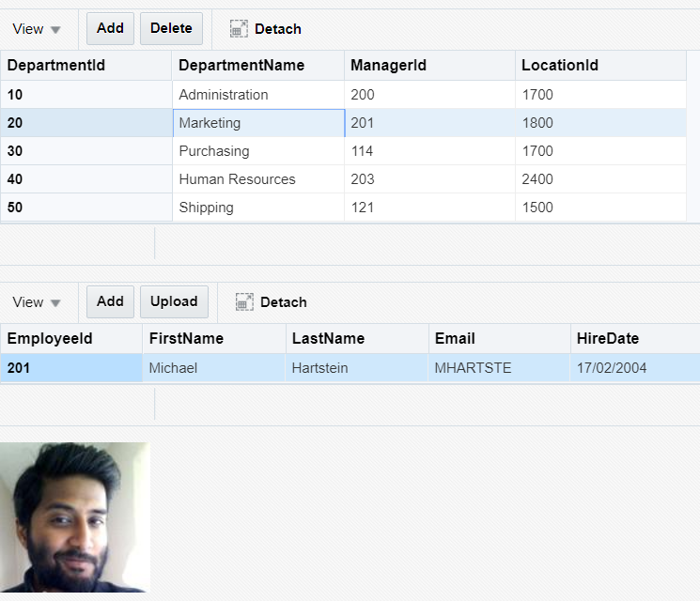Select the Shipping department row
The width and height of the screenshot is (700, 601).
coord(343,207)
